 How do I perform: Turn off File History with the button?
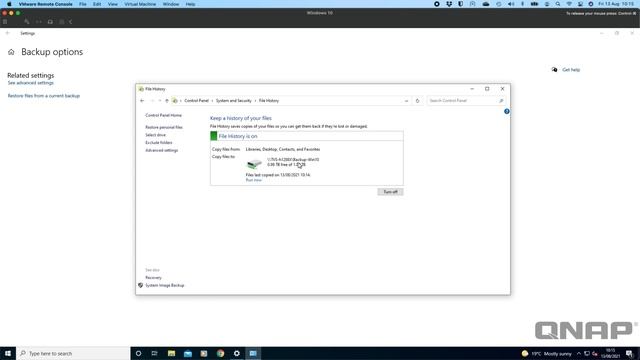pos(390,192)
